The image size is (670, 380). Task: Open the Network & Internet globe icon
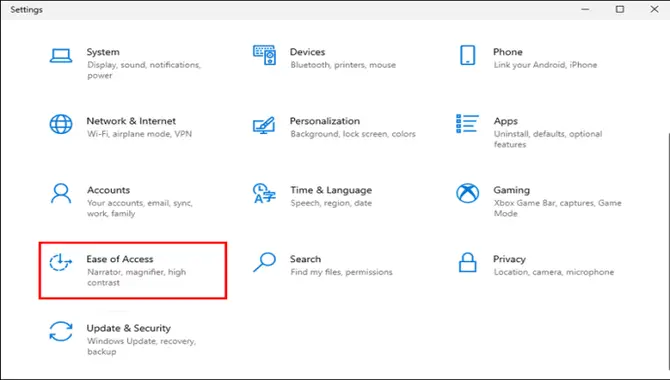click(61, 124)
